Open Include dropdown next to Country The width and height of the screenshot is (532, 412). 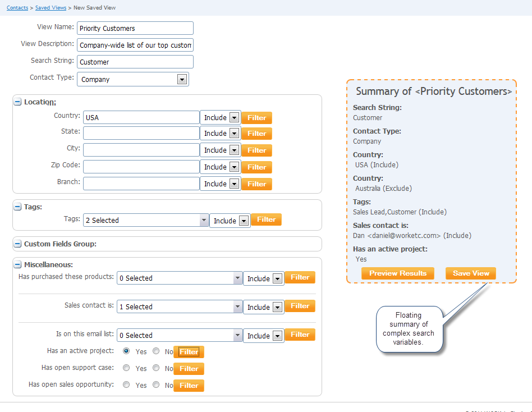coord(221,117)
